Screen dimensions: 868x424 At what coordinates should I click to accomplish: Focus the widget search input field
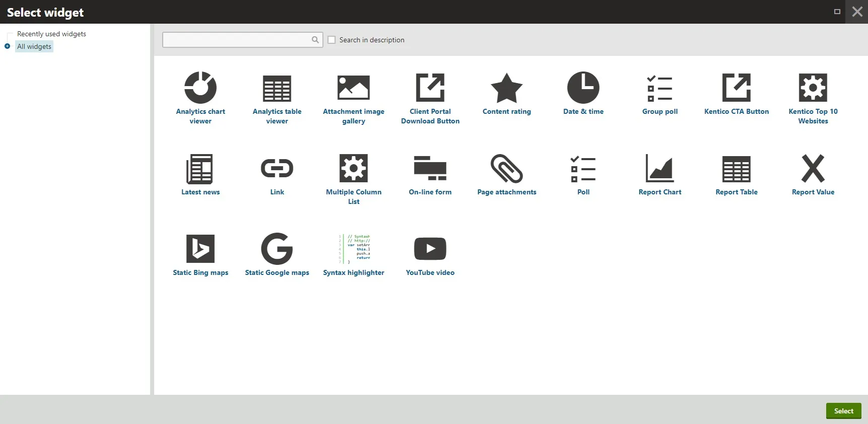point(243,40)
